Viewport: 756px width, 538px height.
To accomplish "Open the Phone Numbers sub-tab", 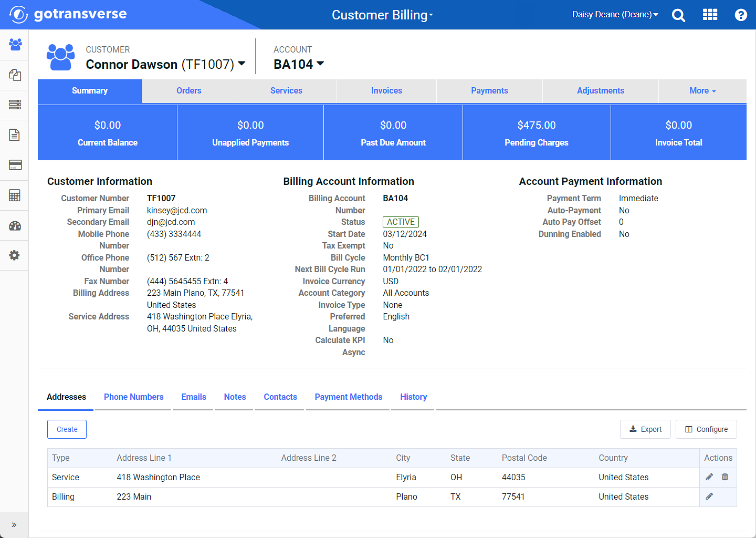I will coord(134,397).
